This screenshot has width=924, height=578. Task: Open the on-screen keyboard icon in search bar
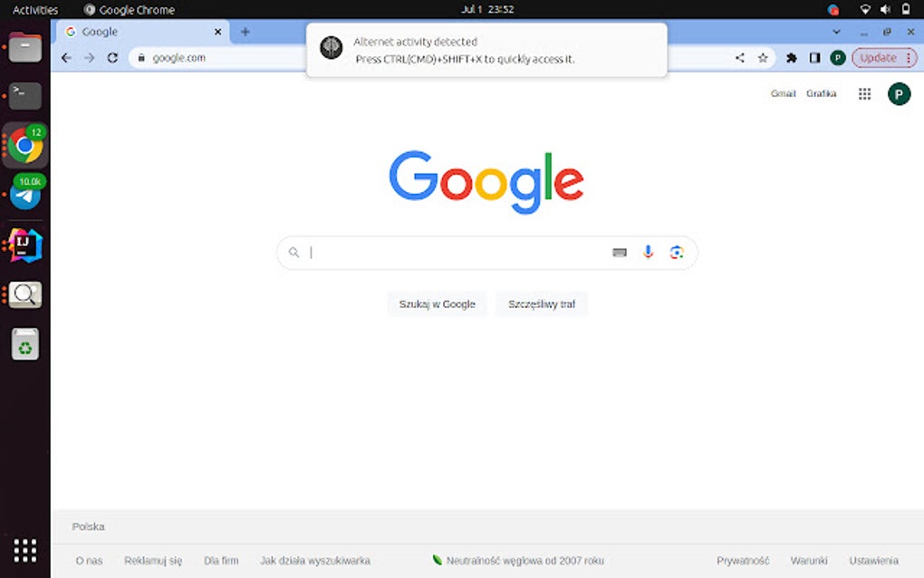[x=619, y=252]
